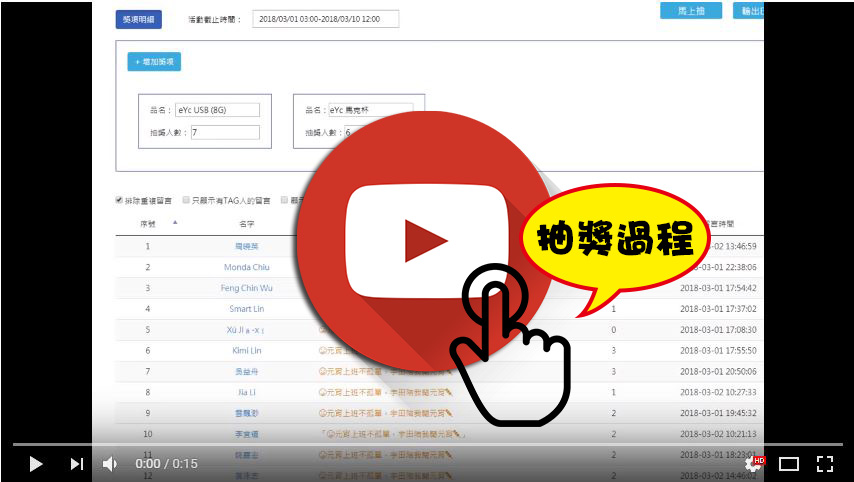Click the 抽獎過程 speech bubble
The height and width of the screenshot is (482, 854).
tap(615, 240)
